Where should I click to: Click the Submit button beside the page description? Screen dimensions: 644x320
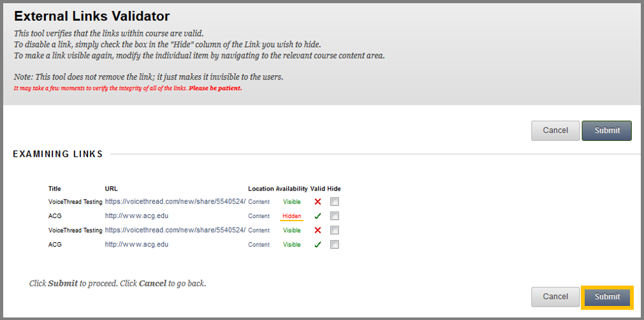(606, 131)
